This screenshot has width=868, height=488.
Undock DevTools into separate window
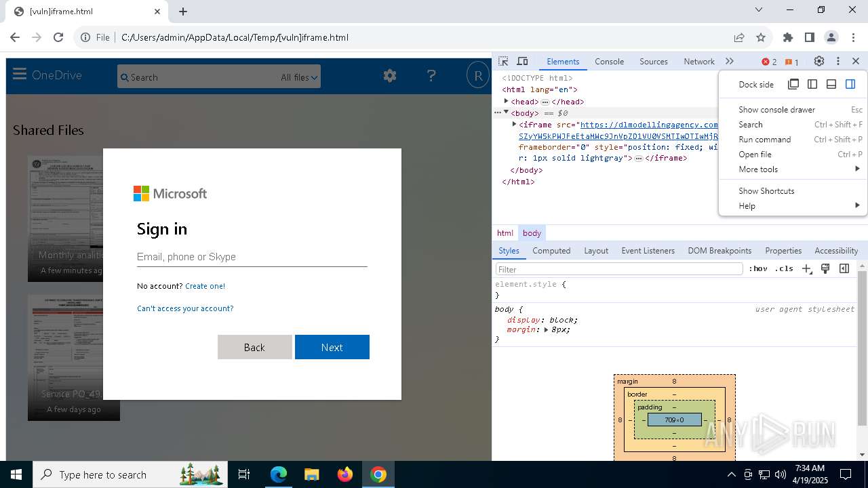pyautogui.click(x=793, y=84)
